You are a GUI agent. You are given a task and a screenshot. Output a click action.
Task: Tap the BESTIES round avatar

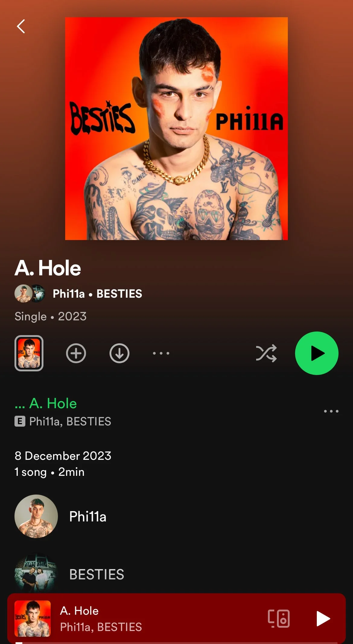click(36, 573)
